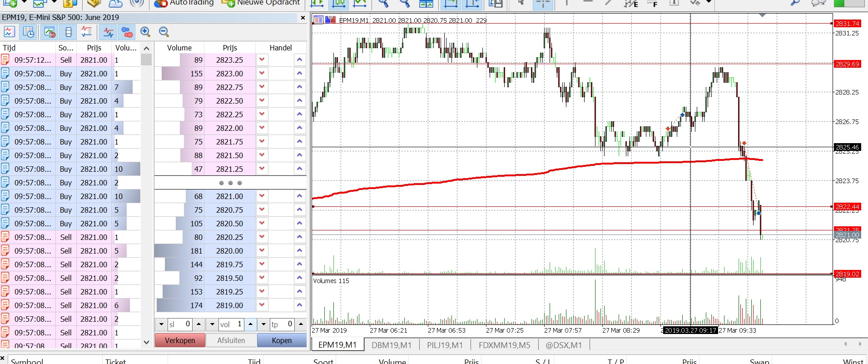The image size is (868, 364).
Task: Tile chart windows from main toolbar
Action: pyautogui.click(x=426, y=3)
